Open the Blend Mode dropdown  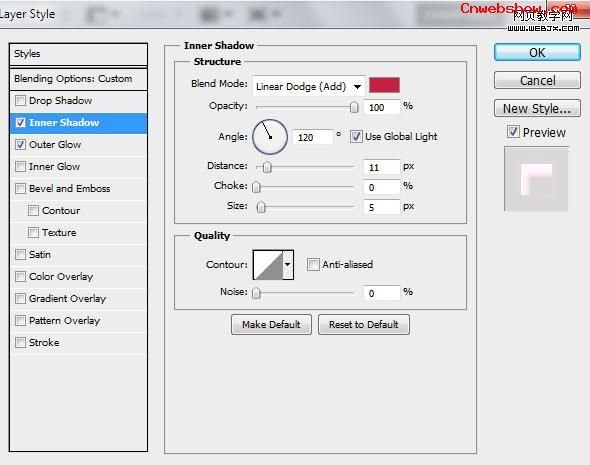308,87
